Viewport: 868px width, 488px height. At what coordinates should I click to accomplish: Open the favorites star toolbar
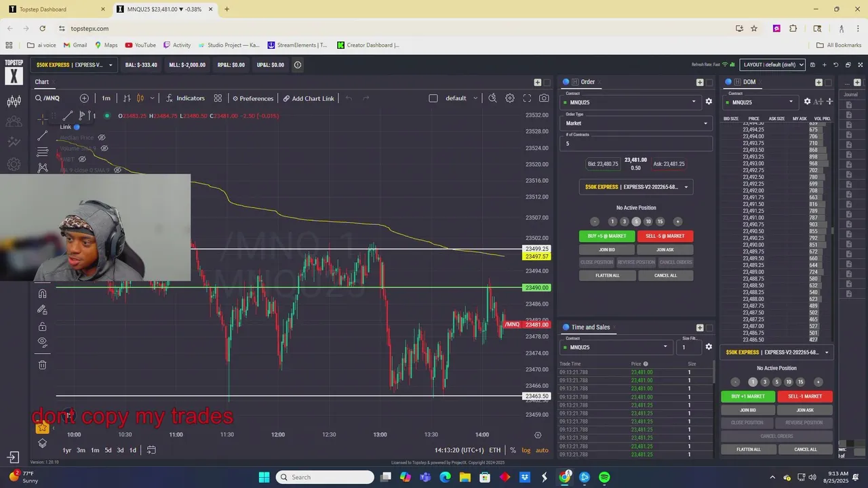tap(42, 427)
